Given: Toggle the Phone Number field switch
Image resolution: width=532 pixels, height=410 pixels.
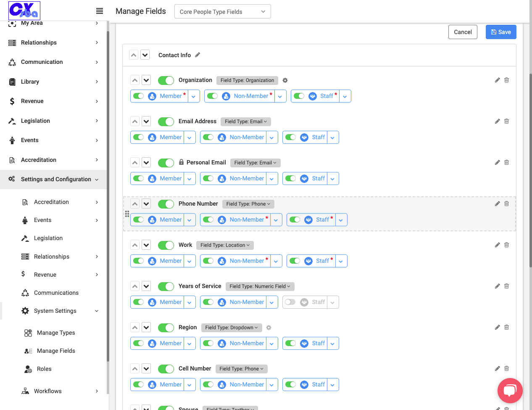Looking at the screenshot, I should [x=166, y=204].
